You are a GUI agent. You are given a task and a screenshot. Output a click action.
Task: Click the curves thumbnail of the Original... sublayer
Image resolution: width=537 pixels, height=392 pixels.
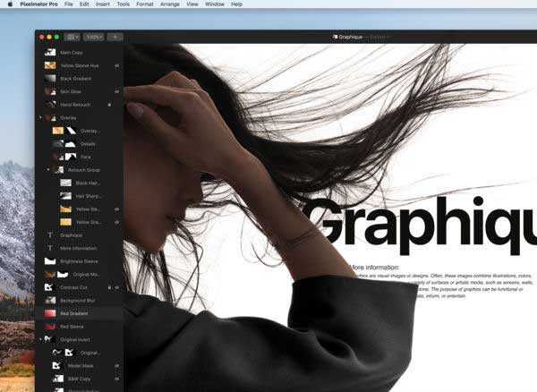point(57,353)
